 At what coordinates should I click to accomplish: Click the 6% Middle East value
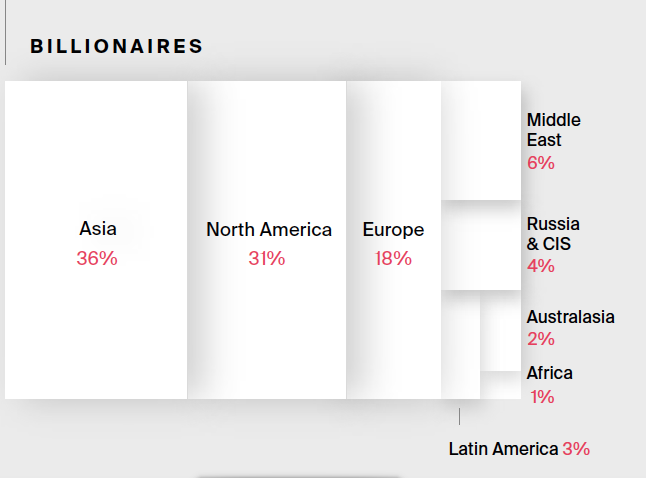(540, 162)
